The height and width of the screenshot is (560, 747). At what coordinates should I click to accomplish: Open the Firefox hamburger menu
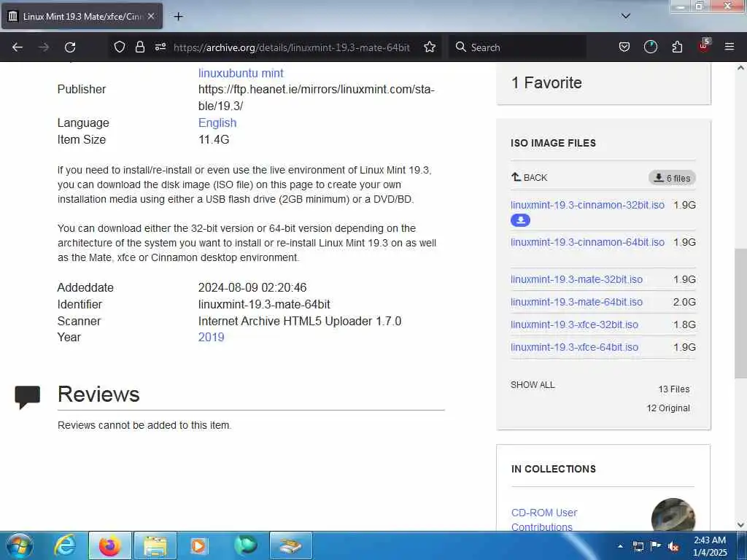click(729, 47)
